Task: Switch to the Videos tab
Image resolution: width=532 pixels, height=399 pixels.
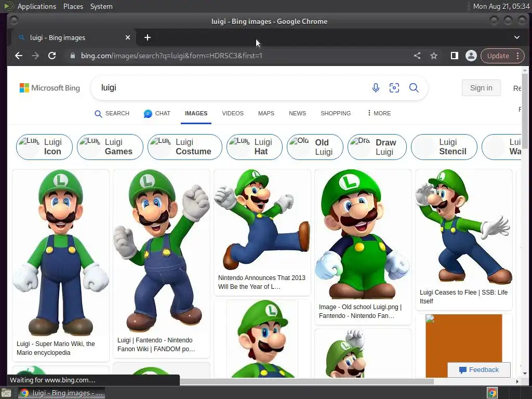Action: [x=233, y=113]
